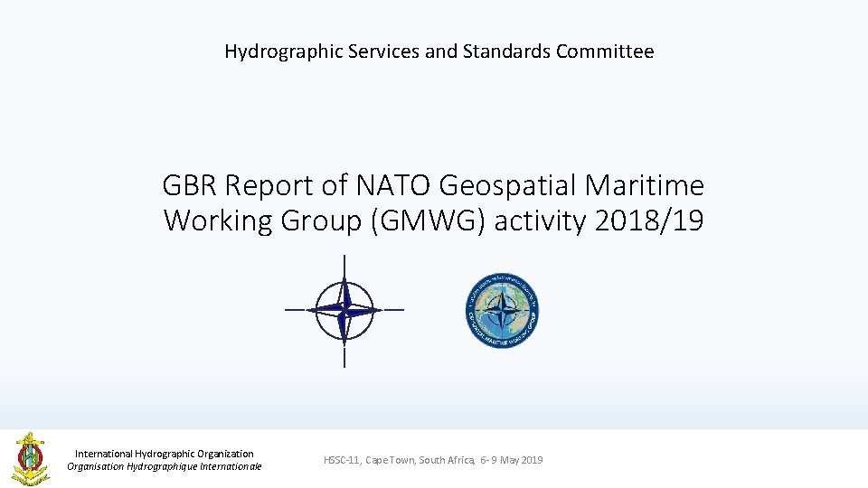Click the title line 'GBR Report of NATO Geospatial Maritime'
Image resolution: width=868 pixels, height=488 pixels.
click(x=433, y=184)
